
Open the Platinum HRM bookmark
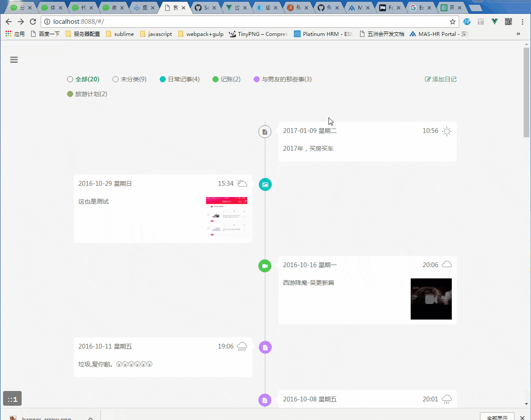click(323, 34)
